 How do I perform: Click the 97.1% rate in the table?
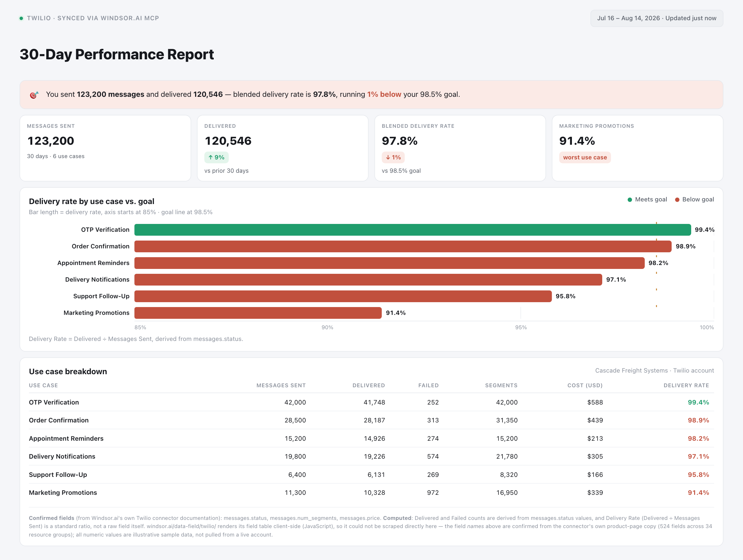(x=698, y=457)
